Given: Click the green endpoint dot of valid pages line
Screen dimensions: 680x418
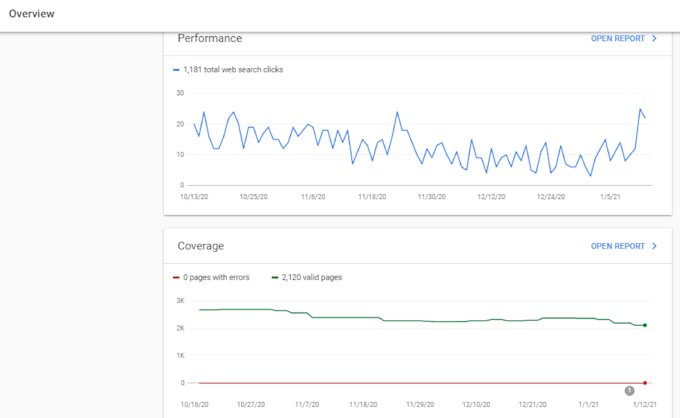Looking at the screenshot, I should click(x=645, y=325).
